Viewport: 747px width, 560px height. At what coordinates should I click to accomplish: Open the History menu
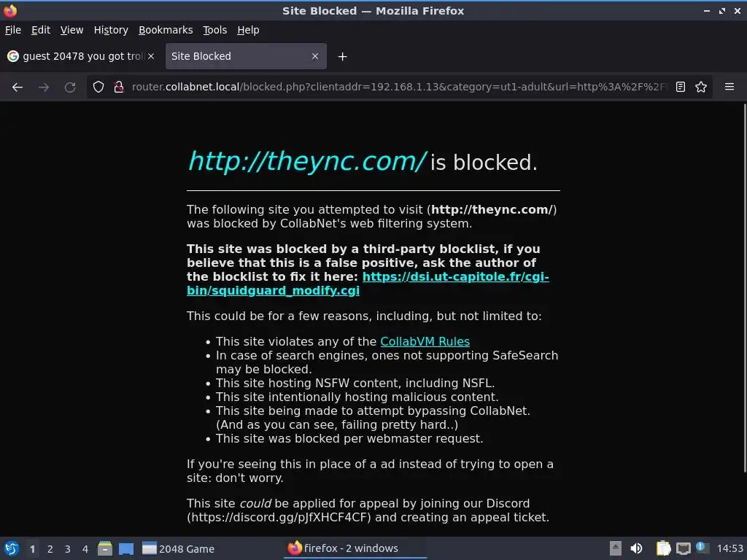(111, 30)
